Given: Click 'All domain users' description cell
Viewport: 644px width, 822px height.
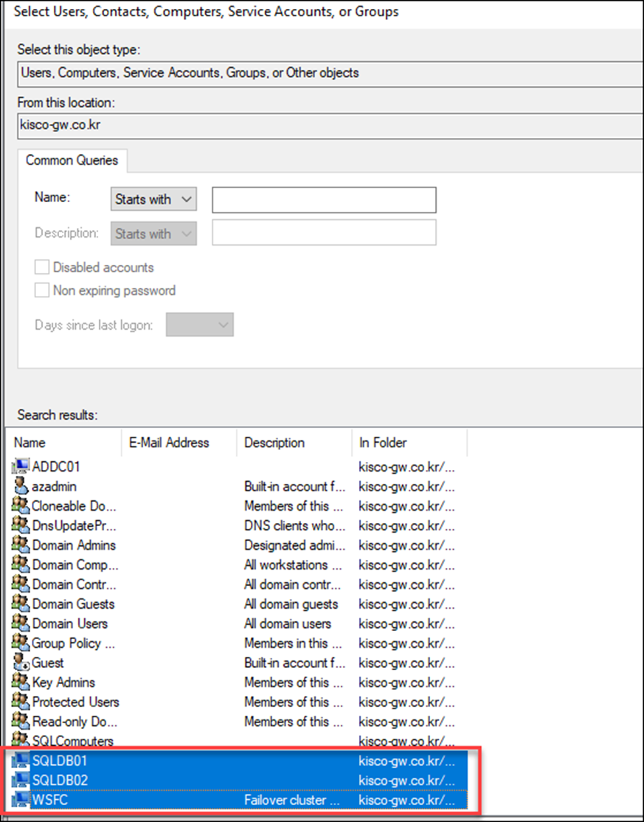Looking at the screenshot, I should (287, 624).
